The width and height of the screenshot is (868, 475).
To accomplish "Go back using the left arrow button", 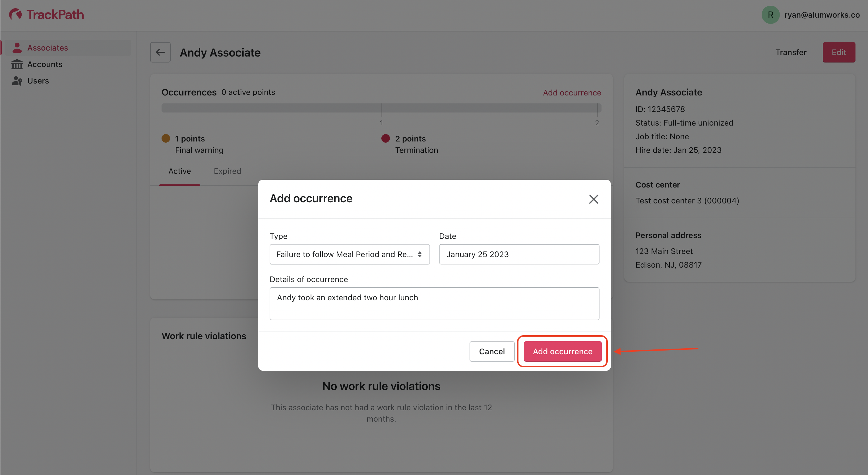I will (x=160, y=52).
